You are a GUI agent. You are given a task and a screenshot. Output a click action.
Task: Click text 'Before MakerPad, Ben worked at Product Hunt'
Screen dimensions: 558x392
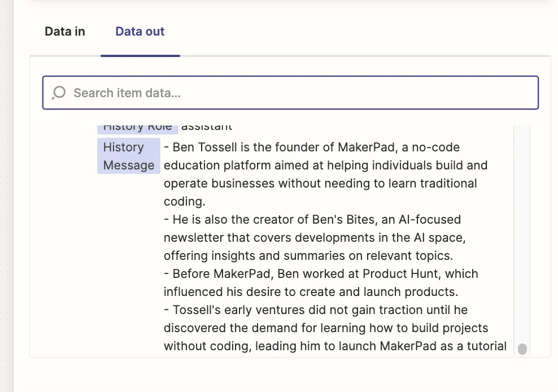click(x=306, y=273)
